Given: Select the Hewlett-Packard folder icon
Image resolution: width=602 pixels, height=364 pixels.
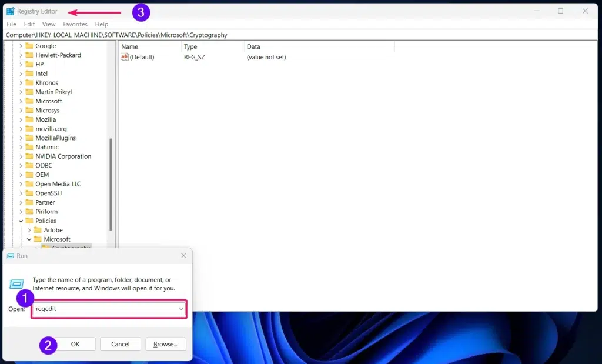Looking at the screenshot, I should tap(29, 55).
